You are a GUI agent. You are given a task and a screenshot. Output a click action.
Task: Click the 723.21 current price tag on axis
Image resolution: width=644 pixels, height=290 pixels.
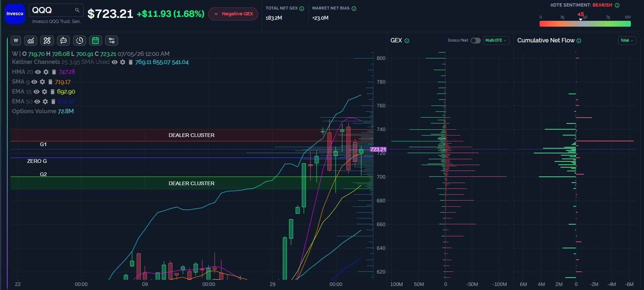[378, 149]
